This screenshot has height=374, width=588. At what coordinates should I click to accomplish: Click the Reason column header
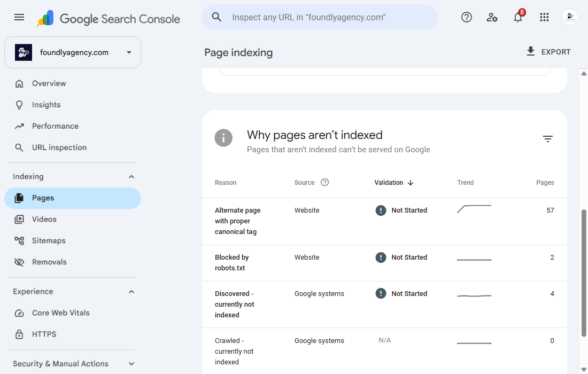(226, 183)
